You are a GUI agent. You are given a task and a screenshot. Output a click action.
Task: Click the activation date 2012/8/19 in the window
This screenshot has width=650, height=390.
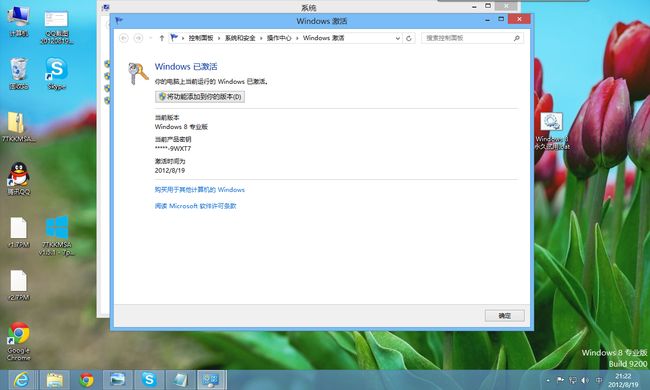click(170, 170)
